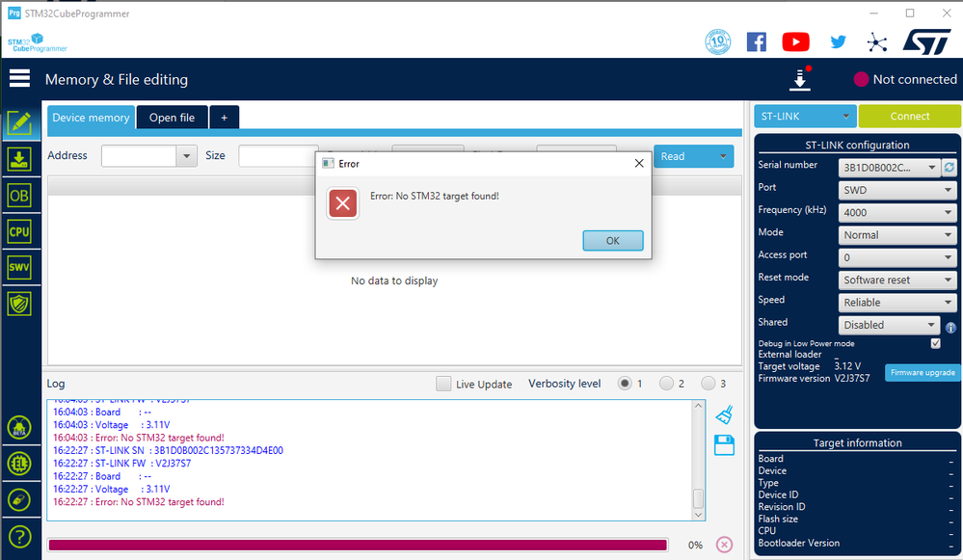
Task: Expand the Read button dropdown arrow
Action: point(723,156)
